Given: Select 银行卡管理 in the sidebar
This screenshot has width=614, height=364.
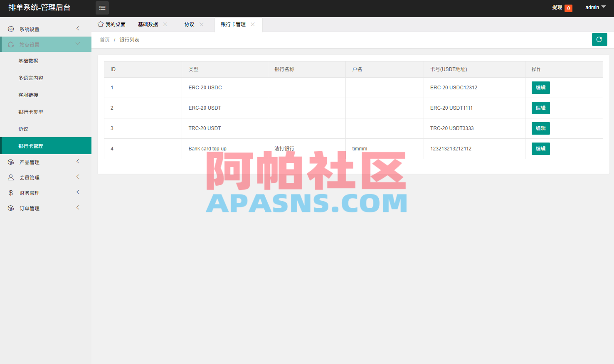Looking at the screenshot, I should click(46, 146).
